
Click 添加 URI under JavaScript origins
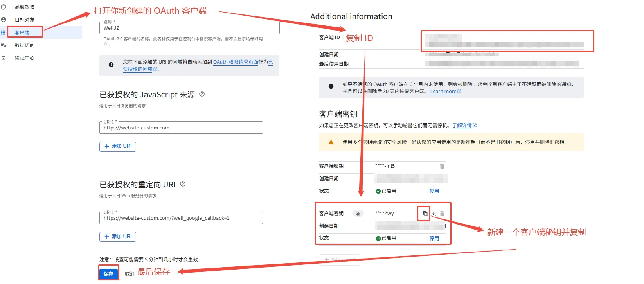pyautogui.click(x=118, y=146)
